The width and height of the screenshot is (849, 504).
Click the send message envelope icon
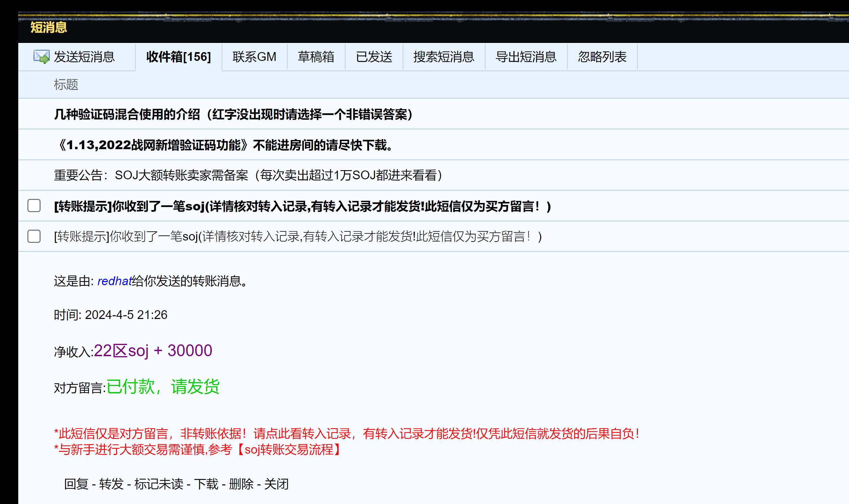coord(41,57)
